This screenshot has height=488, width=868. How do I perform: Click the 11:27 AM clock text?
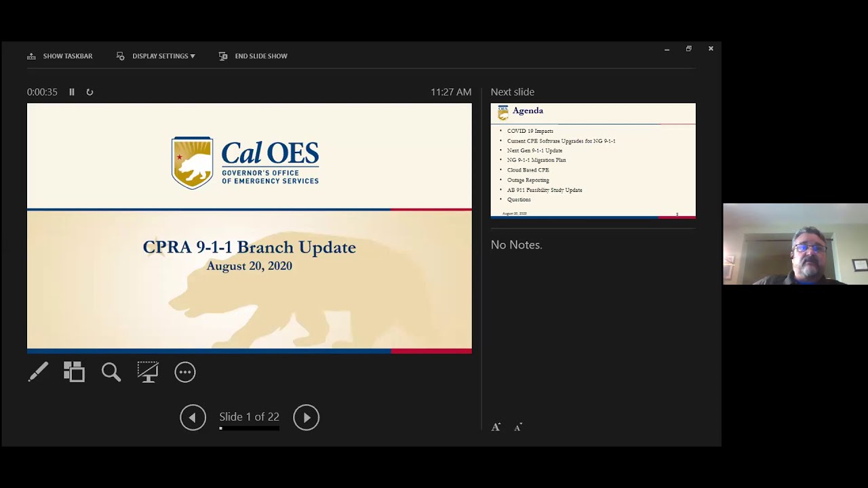[x=451, y=92]
